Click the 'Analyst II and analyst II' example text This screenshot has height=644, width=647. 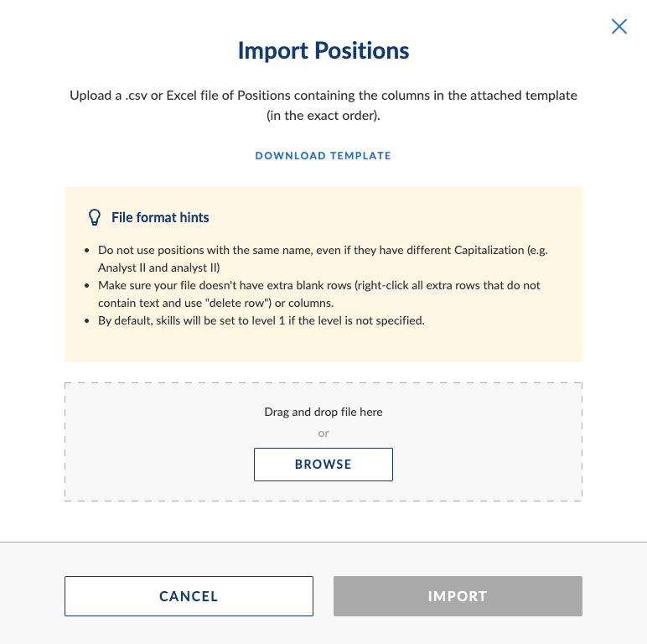tap(159, 268)
